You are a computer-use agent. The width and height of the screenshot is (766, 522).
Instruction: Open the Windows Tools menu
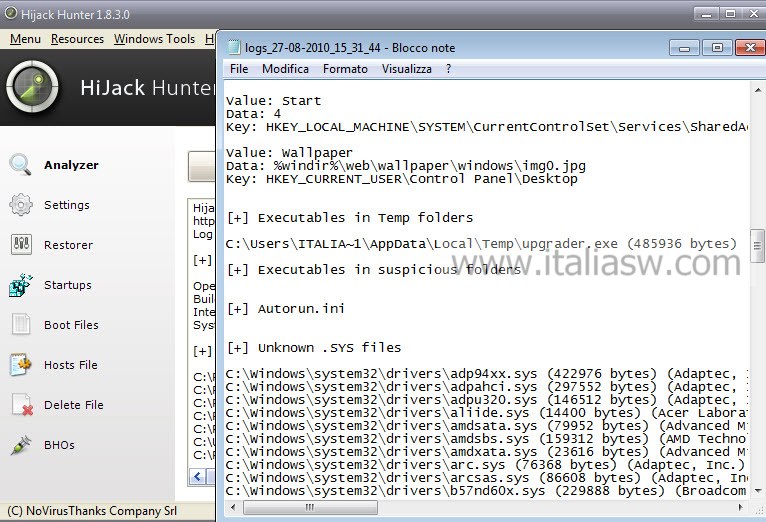point(154,39)
